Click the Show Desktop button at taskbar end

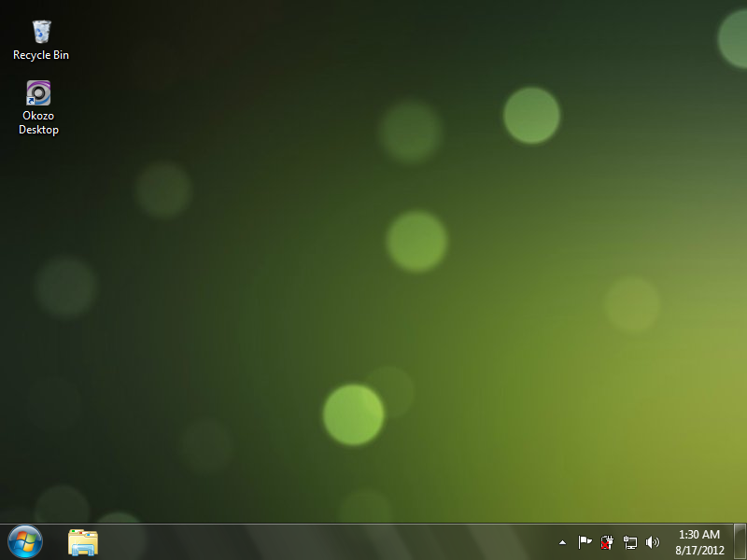click(740, 542)
